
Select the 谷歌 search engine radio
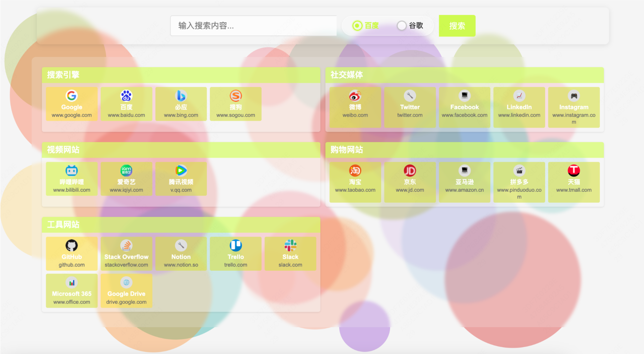click(402, 25)
